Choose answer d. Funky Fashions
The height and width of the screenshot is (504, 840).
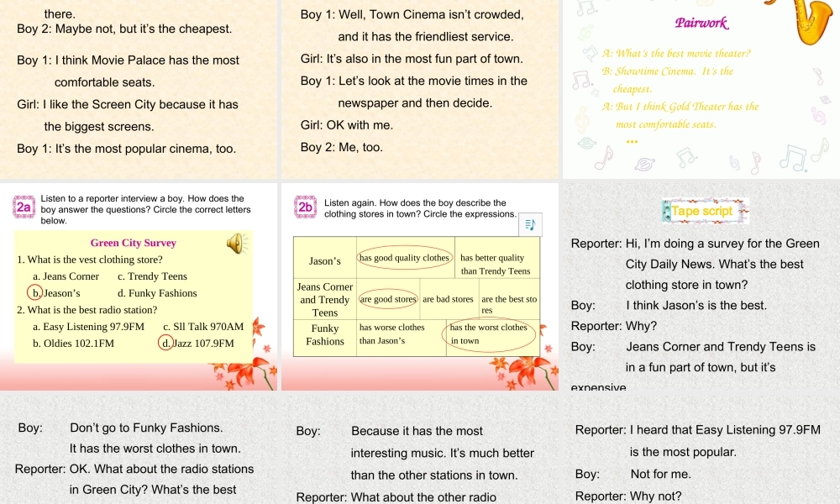(157, 293)
